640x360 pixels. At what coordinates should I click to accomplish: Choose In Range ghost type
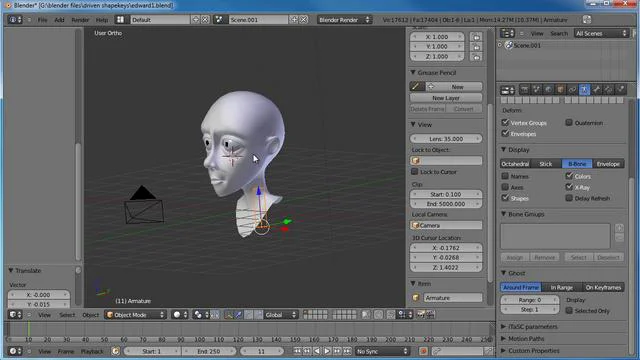pos(562,287)
